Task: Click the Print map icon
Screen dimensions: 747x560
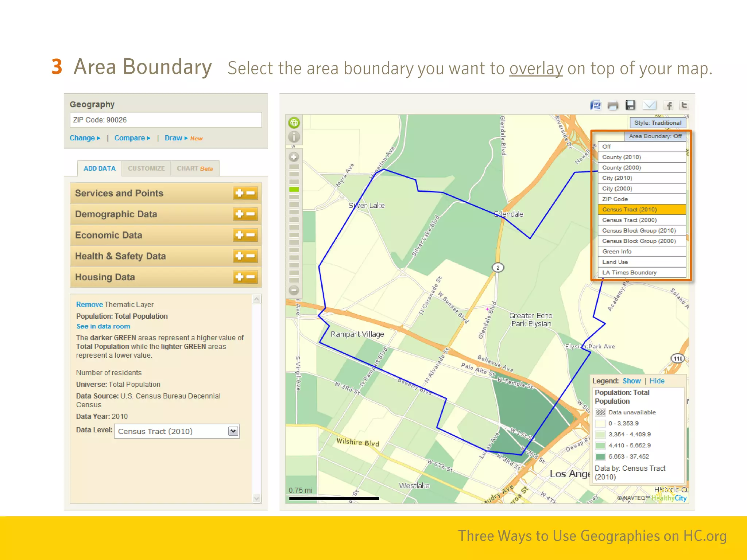Action: (613, 106)
